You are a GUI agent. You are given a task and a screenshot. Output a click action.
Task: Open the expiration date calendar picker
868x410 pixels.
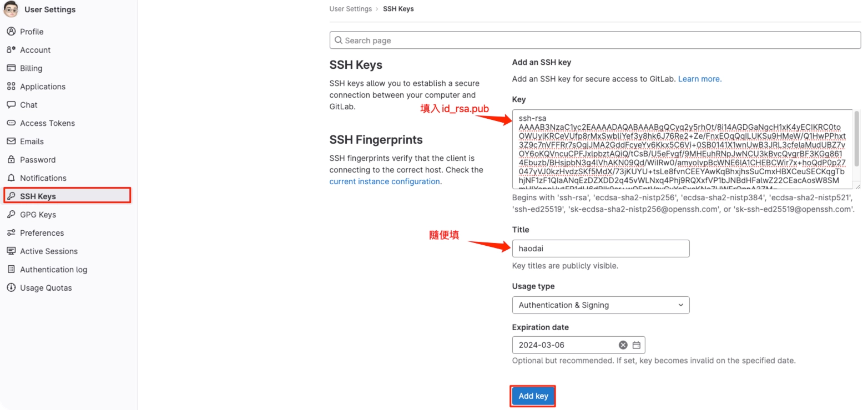637,345
